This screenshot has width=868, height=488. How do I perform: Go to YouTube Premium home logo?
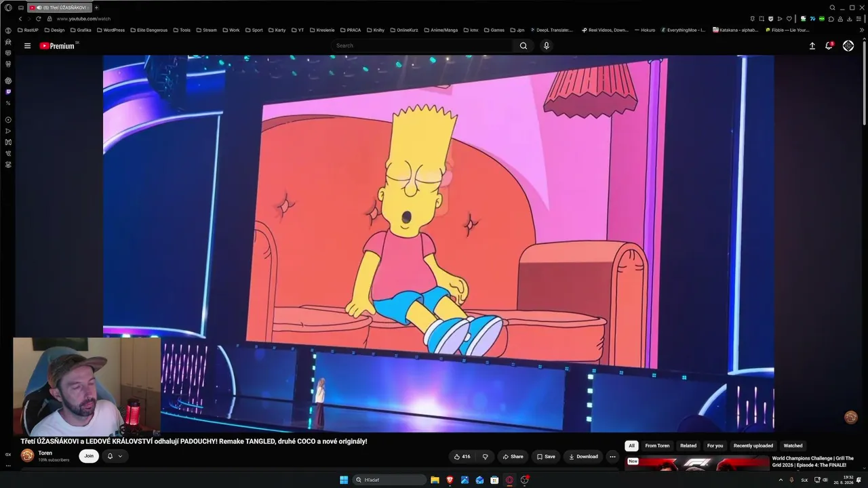pos(57,46)
